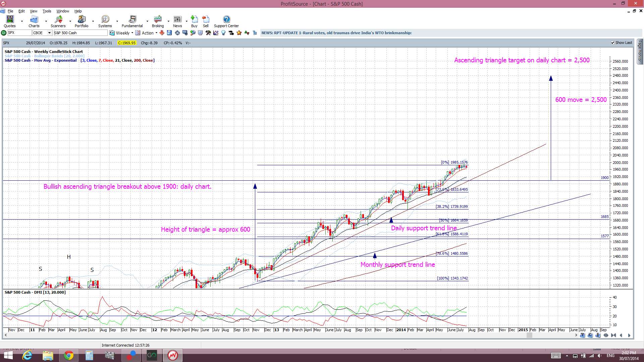Click the Page Monitor side tab

[x=640, y=51]
